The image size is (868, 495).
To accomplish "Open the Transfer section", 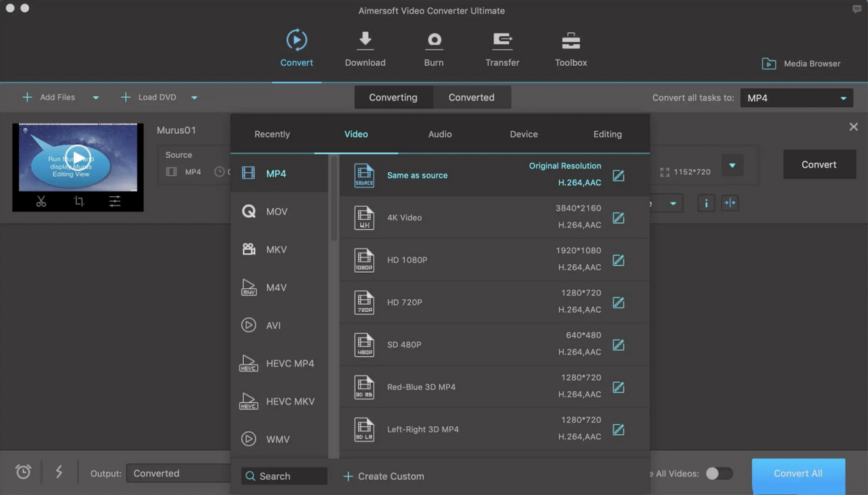I will point(503,48).
